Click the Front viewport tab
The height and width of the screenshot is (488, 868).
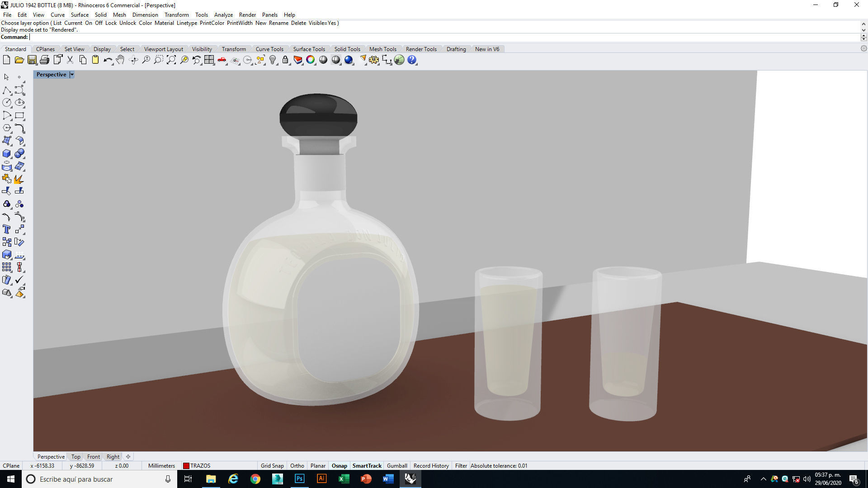coord(94,456)
